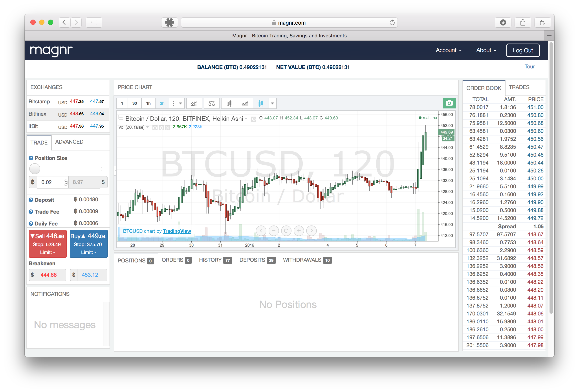Viewport: 579px width, 392px height.
Task: Take a chart snapshot with the camera icon
Action: point(449,103)
